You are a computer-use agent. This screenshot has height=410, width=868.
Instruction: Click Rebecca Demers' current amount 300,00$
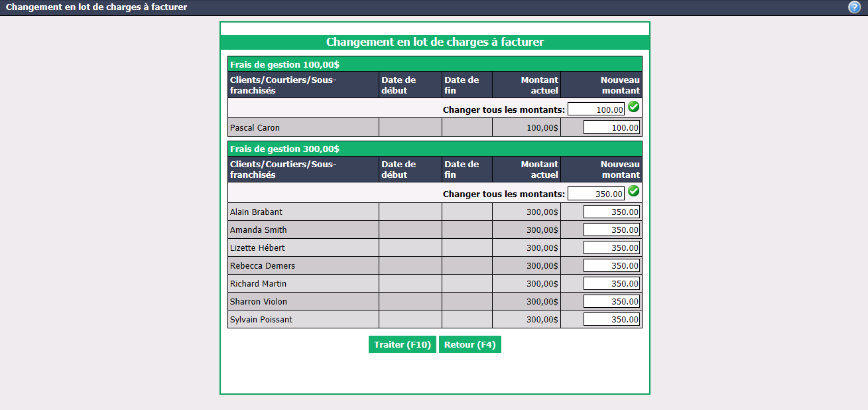(x=542, y=265)
